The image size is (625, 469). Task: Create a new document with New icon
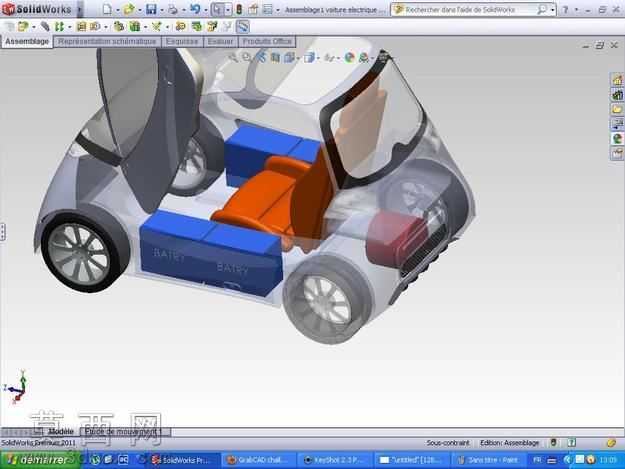107,9
